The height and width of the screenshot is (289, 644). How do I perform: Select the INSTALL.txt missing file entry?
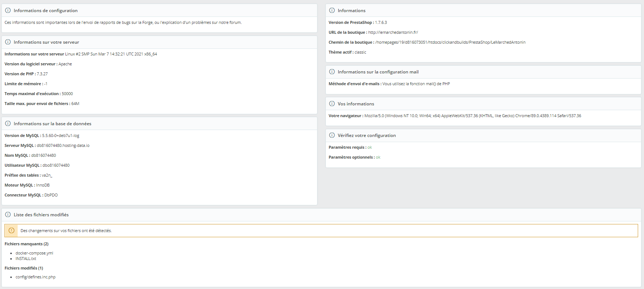point(26,259)
